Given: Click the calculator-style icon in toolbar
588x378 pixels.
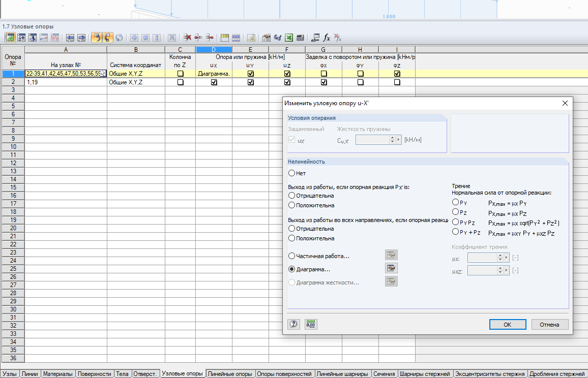Looking at the screenshot, I should click(300, 38).
